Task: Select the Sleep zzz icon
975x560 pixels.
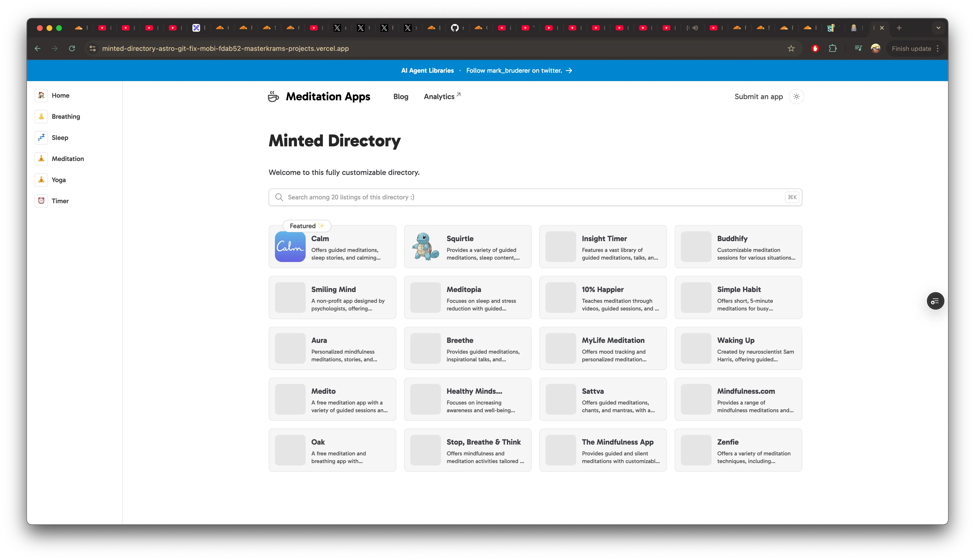Action: [41, 138]
